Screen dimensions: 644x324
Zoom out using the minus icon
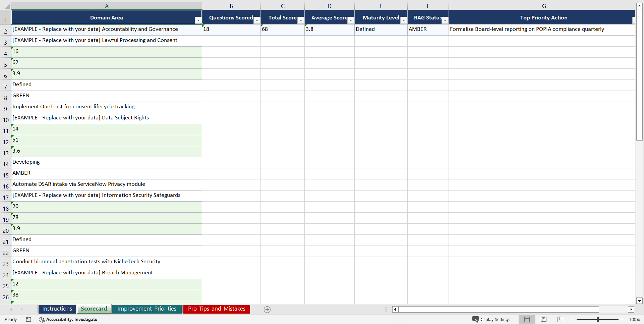click(572, 319)
